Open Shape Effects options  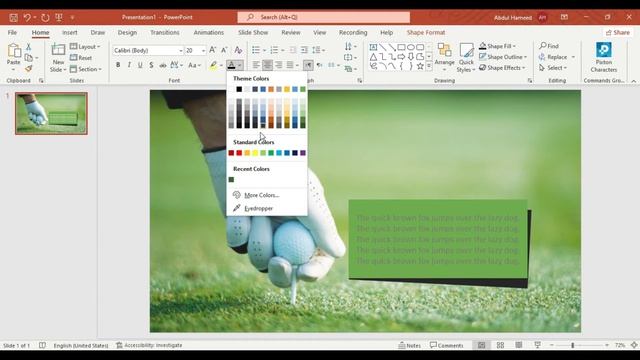pyautogui.click(x=502, y=68)
